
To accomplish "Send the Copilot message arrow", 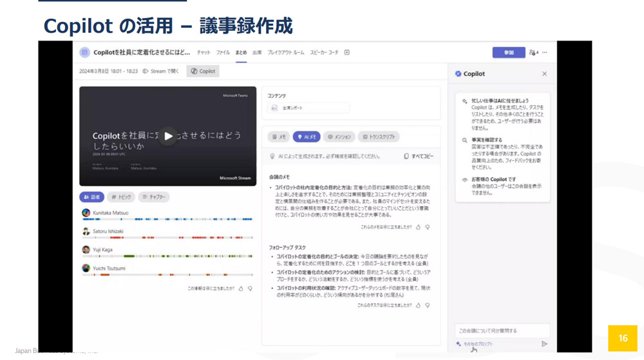I will pos(544,344).
